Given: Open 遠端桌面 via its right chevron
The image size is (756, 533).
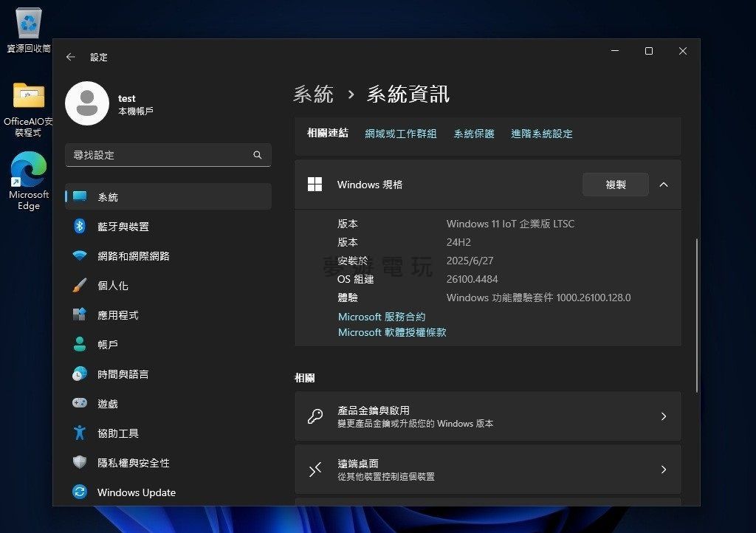Looking at the screenshot, I should click(664, 470).
